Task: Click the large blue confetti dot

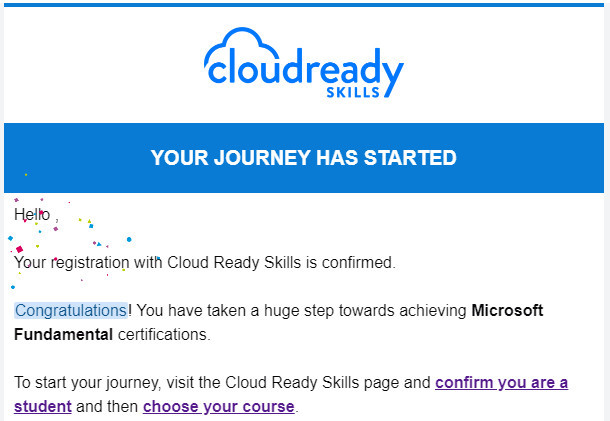Action: [x=129, y=239]
